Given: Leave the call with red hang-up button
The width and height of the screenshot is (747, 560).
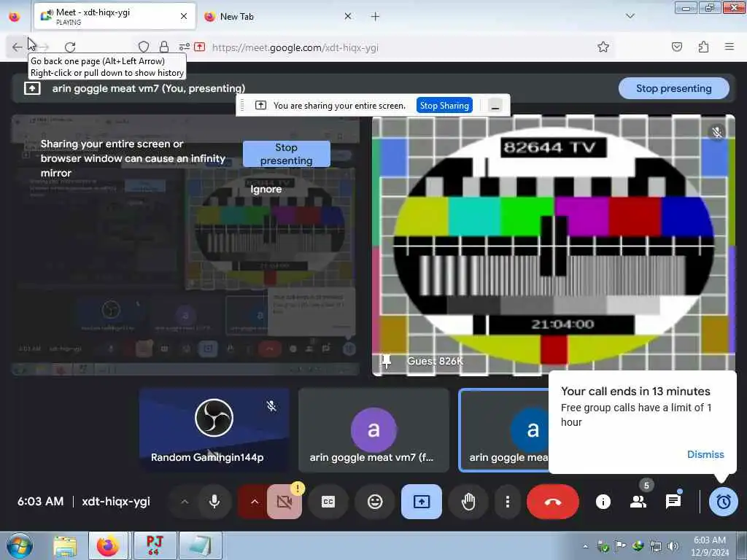Looking at the screenshot, I should [x=553, y=502].
